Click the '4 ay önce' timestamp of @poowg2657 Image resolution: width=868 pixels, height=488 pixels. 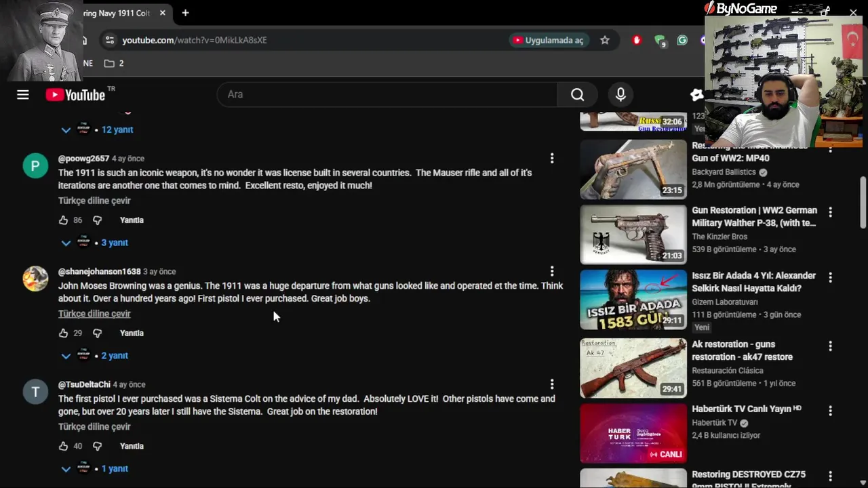tap(128, 159)
